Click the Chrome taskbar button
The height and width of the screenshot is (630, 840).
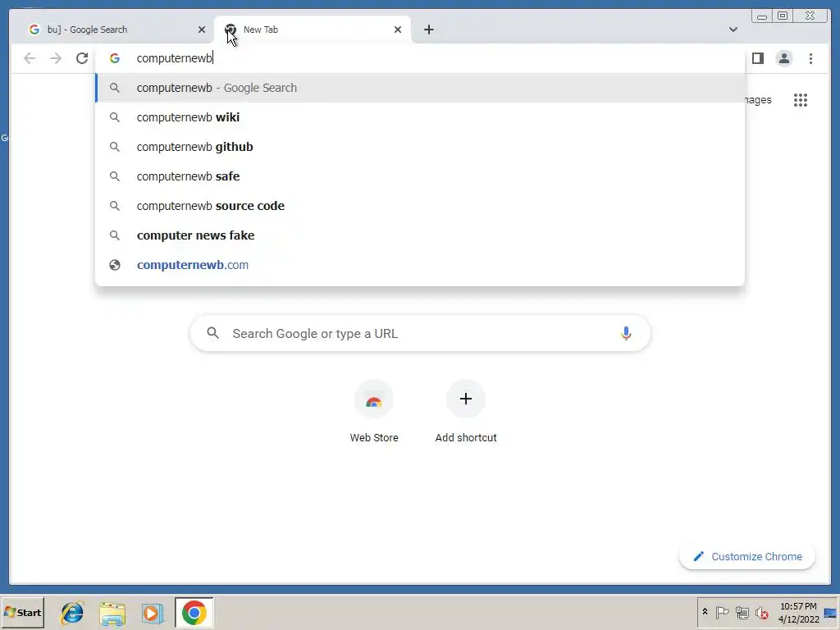point(194,612)
